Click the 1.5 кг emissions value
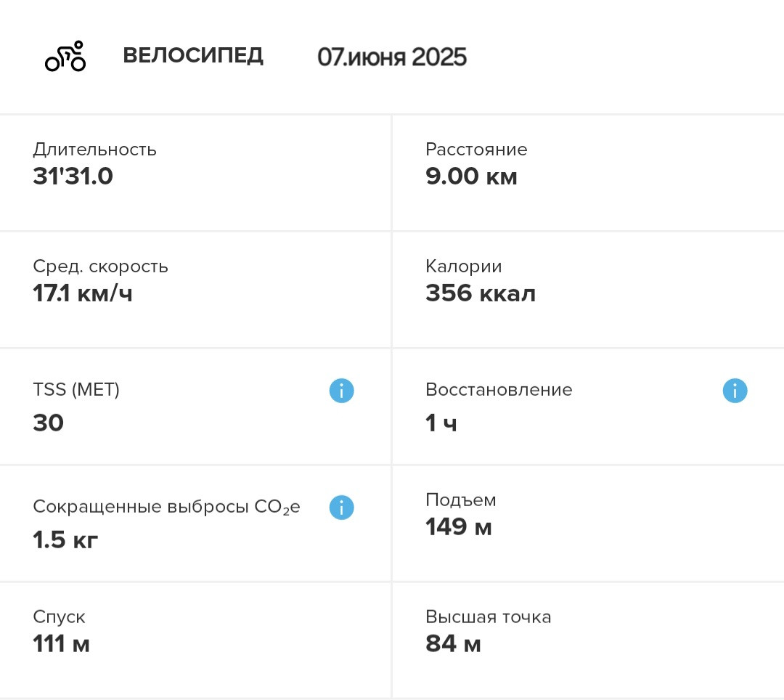 65,540
